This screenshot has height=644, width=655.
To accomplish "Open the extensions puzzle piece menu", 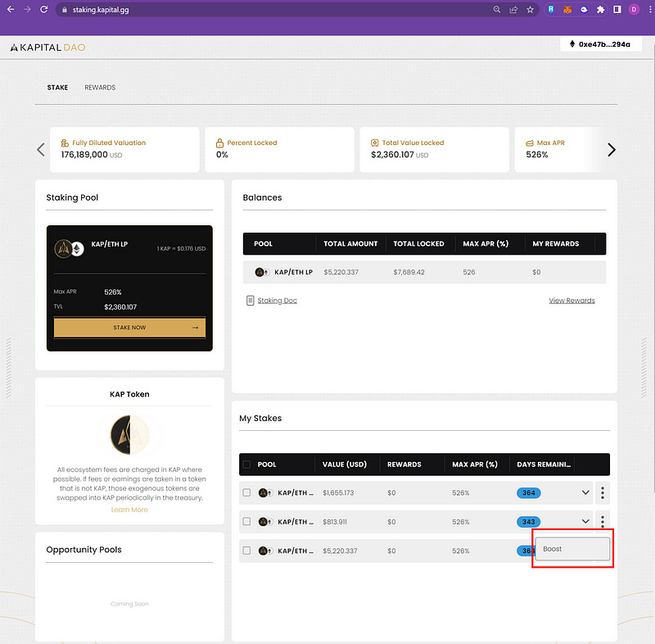I will pos(600,9).
